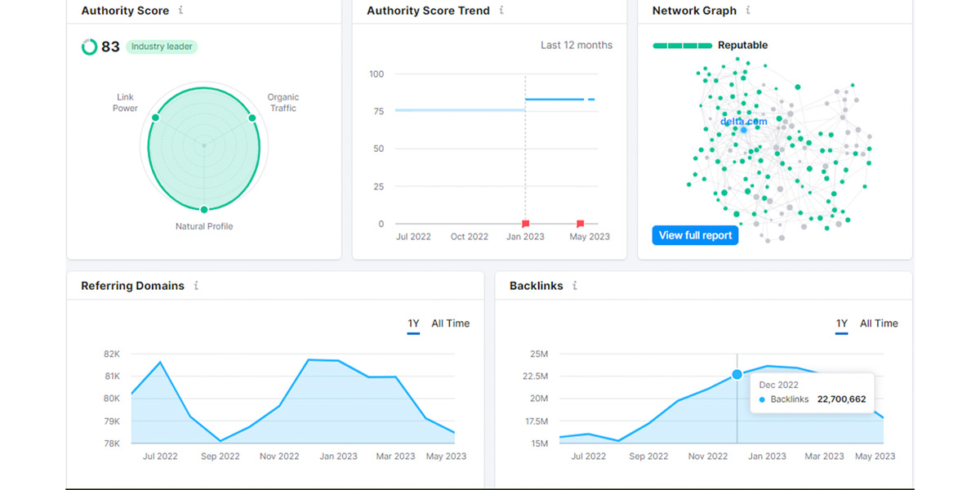Switch Referring Domains chart to All Time
The image size is (980, 490).
click(450, 323)
